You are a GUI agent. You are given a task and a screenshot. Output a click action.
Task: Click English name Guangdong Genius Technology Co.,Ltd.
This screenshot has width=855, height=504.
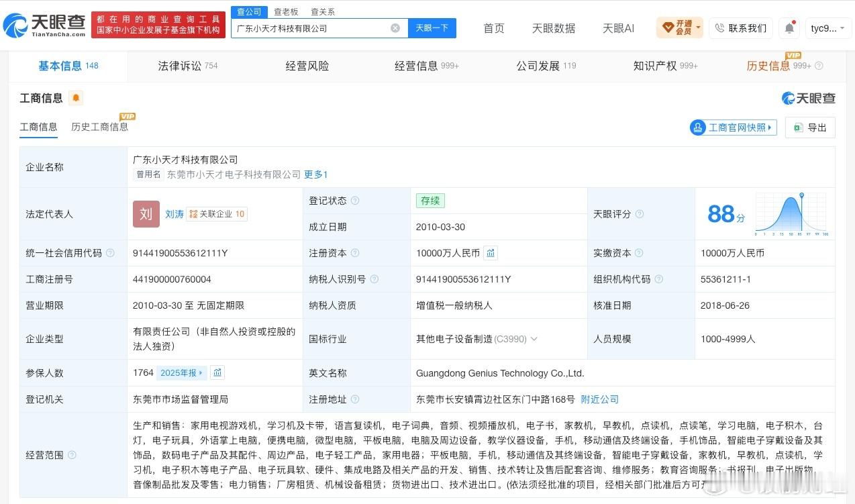(500, 373)
